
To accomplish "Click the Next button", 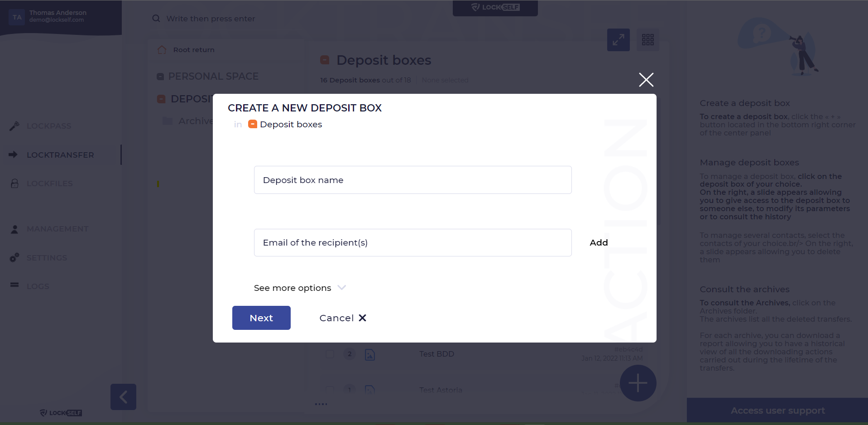I will point(261,318).
